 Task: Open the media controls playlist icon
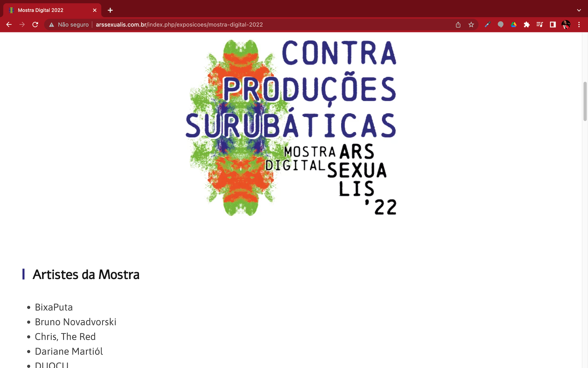[539, 25]
